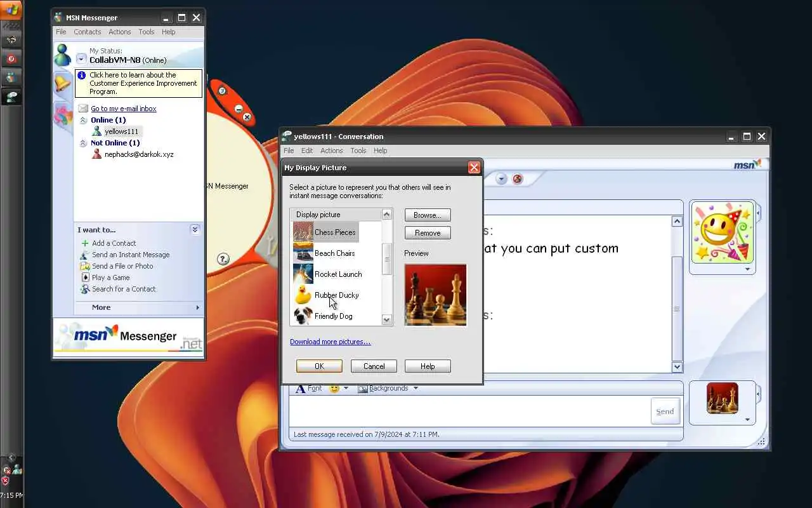
Task: Open the Download more pictures link
Action: [330, 342]
